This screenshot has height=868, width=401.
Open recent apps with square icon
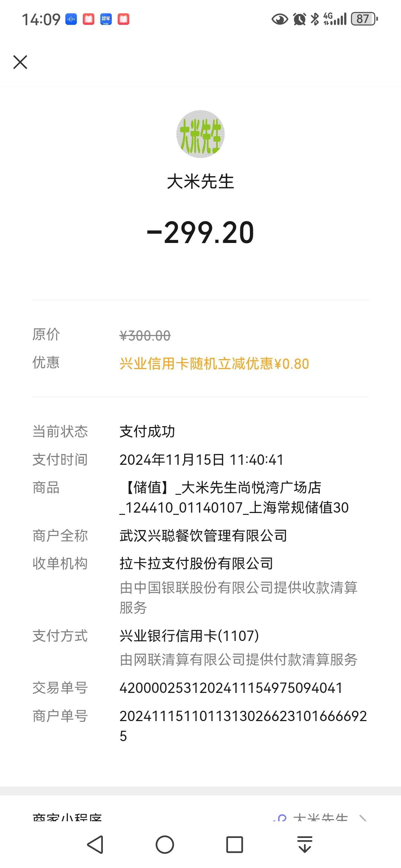click(x=235, y=845)
